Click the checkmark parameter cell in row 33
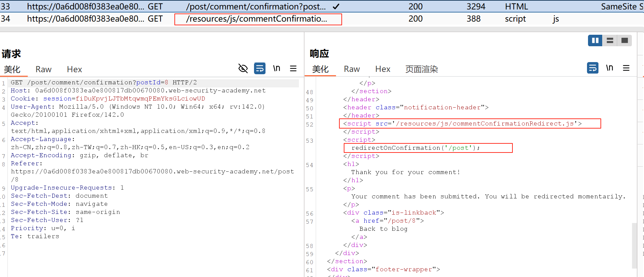Viewport: 644px width, 277px height. (336, 6)
